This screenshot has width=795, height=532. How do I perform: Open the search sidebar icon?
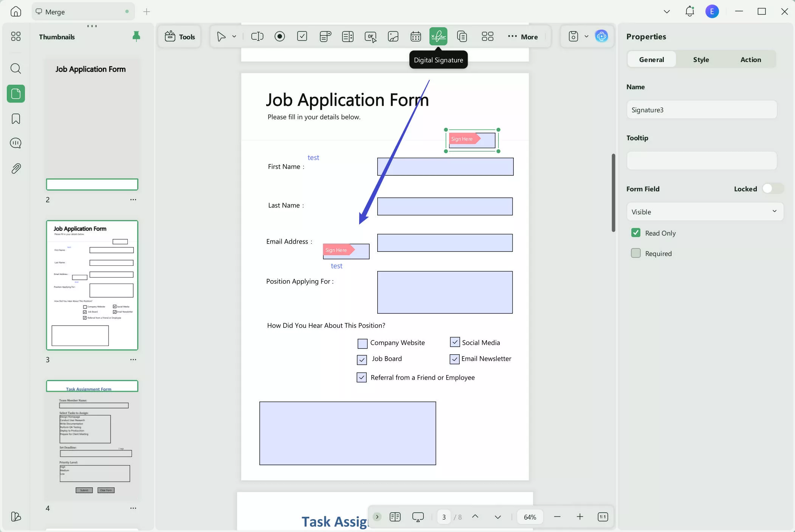point(16,68)
